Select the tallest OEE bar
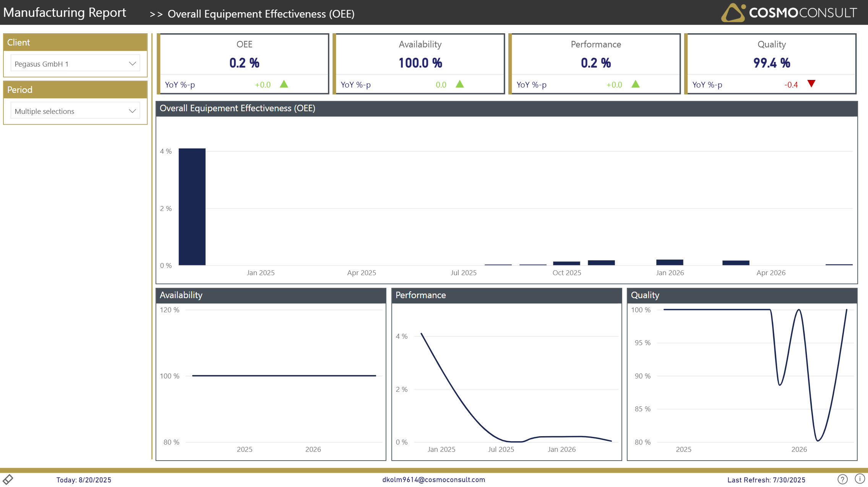Screen dimensions: 868x487 192,206
